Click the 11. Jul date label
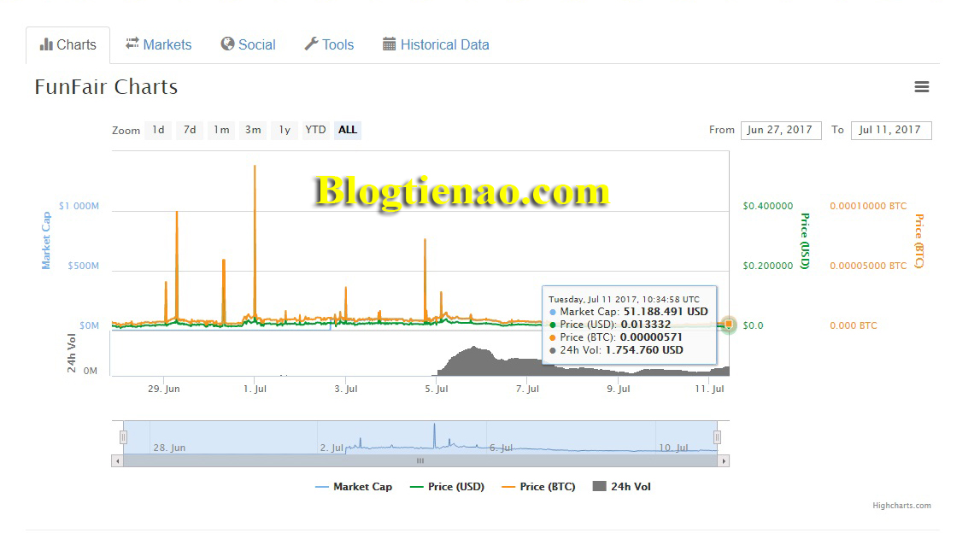The height and width of the screenshot is (533, 980). click(709, 389)
